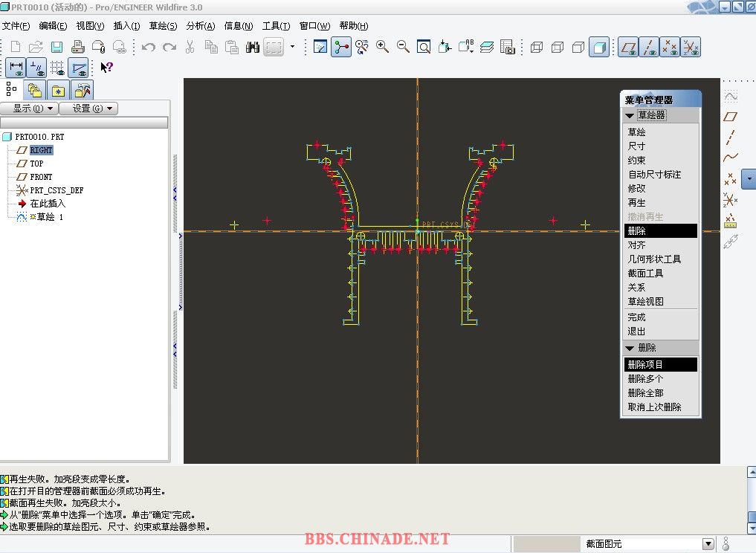Toggle datum points display
The height and width of the screenshot is (553, 756).
tap(671, 47)
